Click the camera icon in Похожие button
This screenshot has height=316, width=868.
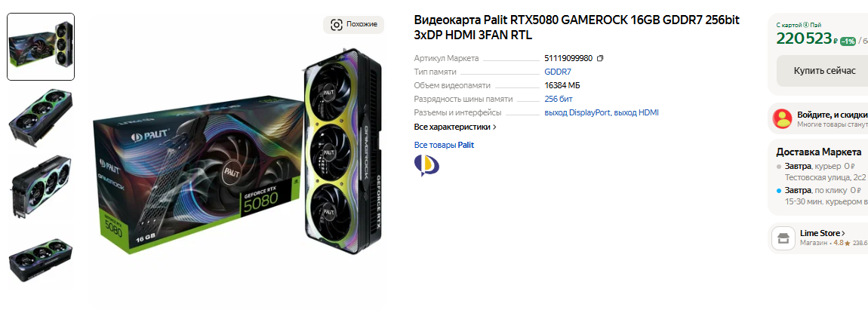click(x=336, y=24)
